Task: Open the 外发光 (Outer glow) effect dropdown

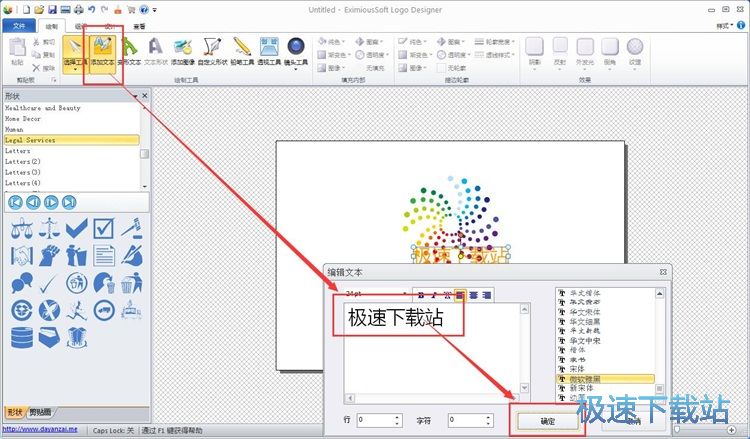Action: 585,54
